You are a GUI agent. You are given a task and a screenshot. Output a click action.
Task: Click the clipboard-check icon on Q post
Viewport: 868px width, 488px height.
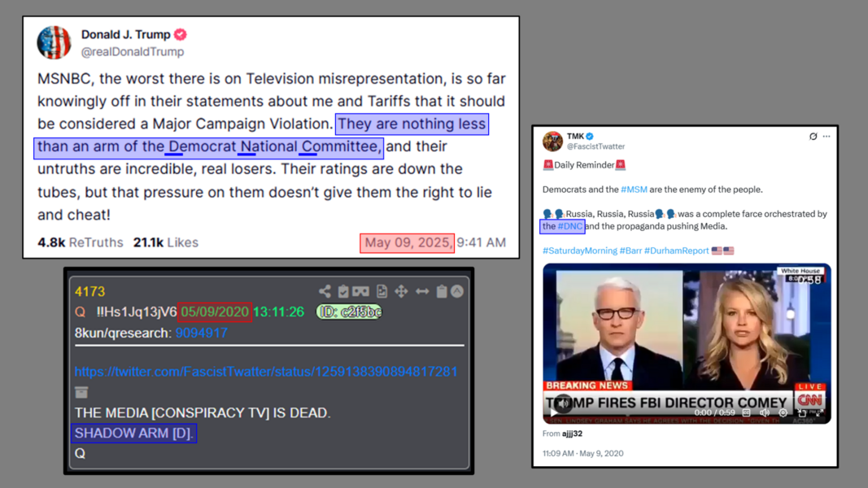(x=343, y=291)
